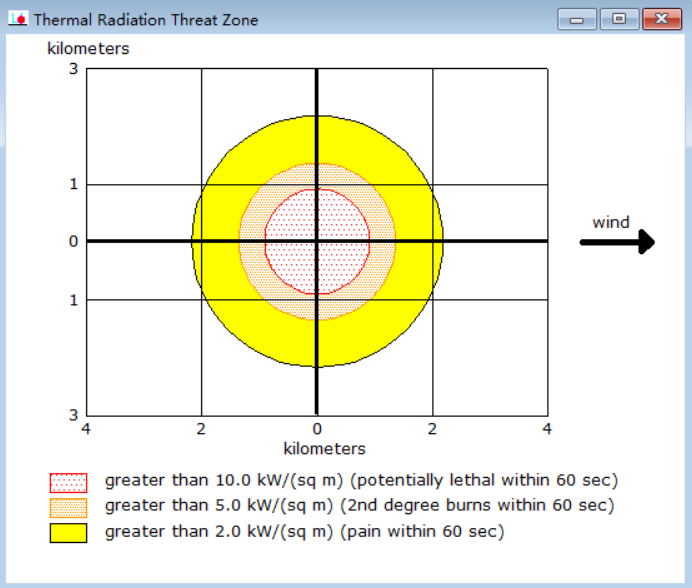The image size is (692, 588).
Task: Click the 'potentially lethal within 60 sec' legend text
Action: coord(484,480)
